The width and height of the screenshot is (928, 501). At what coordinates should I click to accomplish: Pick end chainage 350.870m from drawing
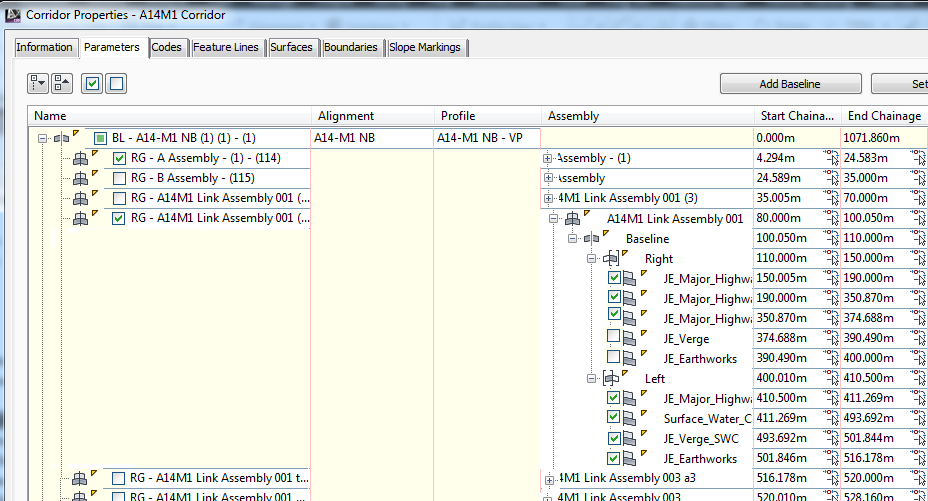919,298
